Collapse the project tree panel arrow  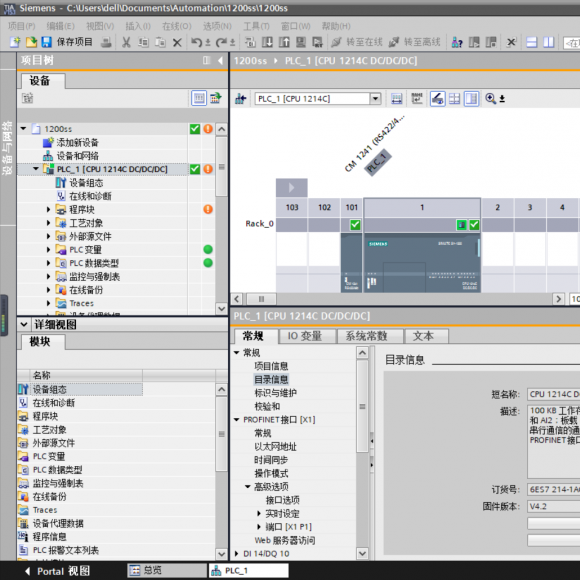220,60
